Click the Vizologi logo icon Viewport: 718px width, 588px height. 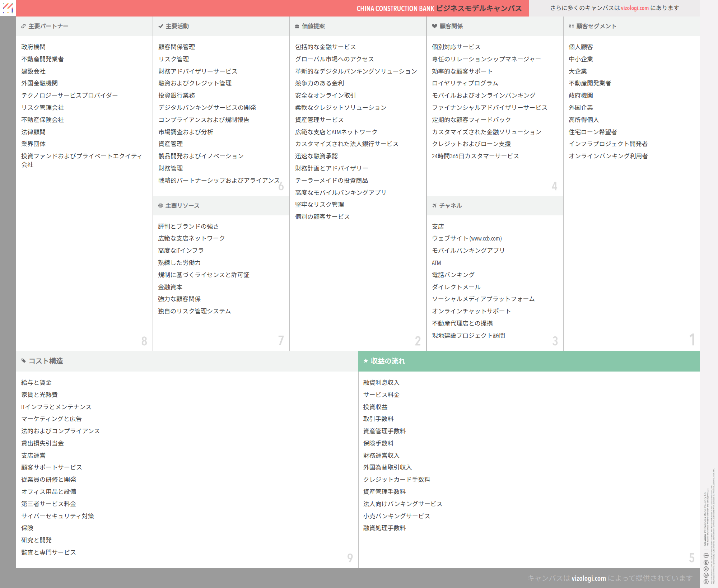(8, 8)
